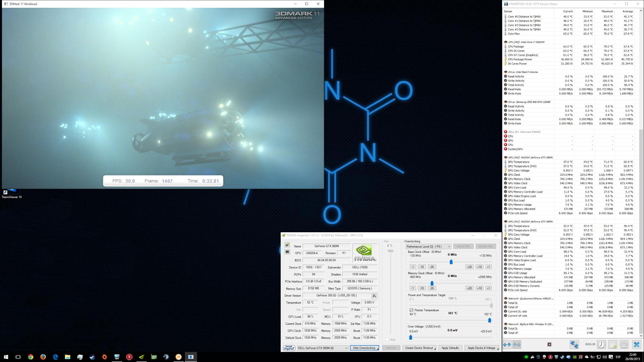Open driver profile settings wrench icon
Image resolution: width=644 pixels, height=362 pixels.
pos(374,295)
